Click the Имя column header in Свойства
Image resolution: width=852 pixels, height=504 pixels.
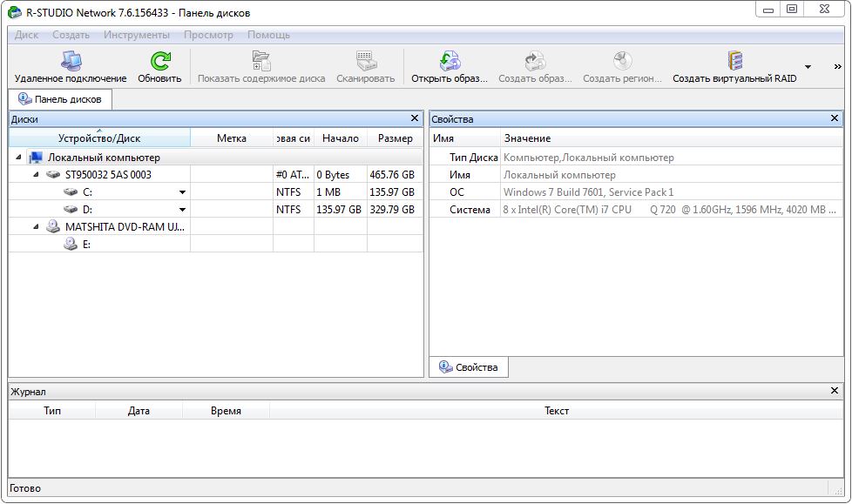tap(464, 138)
